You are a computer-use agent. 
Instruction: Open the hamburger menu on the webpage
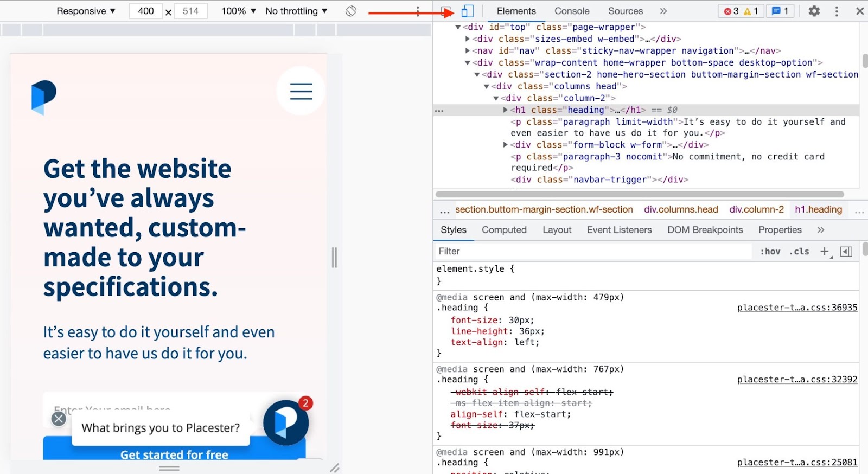(301, 91)
